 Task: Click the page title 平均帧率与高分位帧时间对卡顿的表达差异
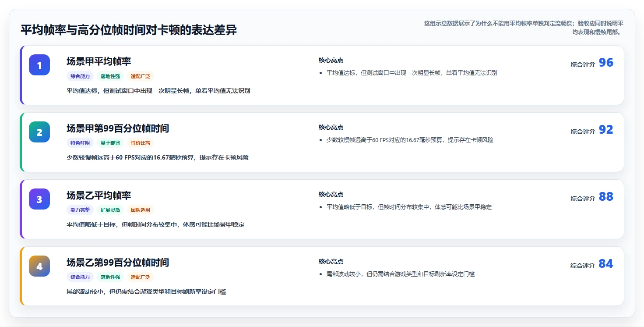coord(129,30)
